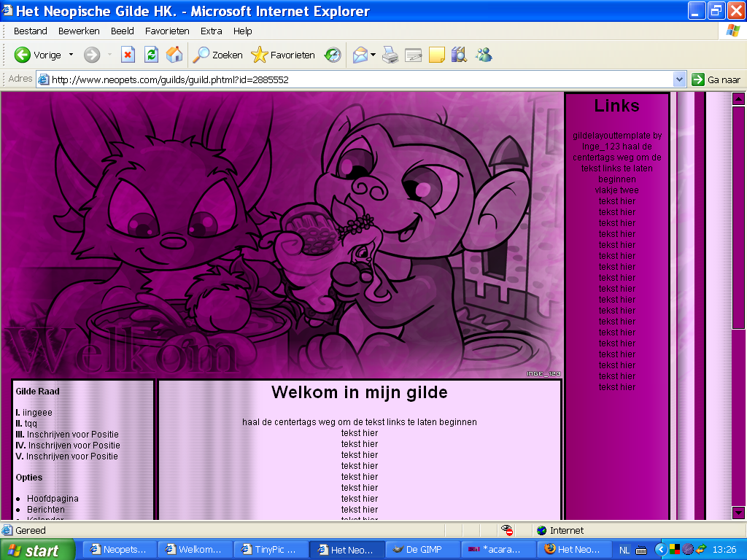Open the Messenger people icon
Image resolution: width=747 pixels, height=560 pixels.
484,55
